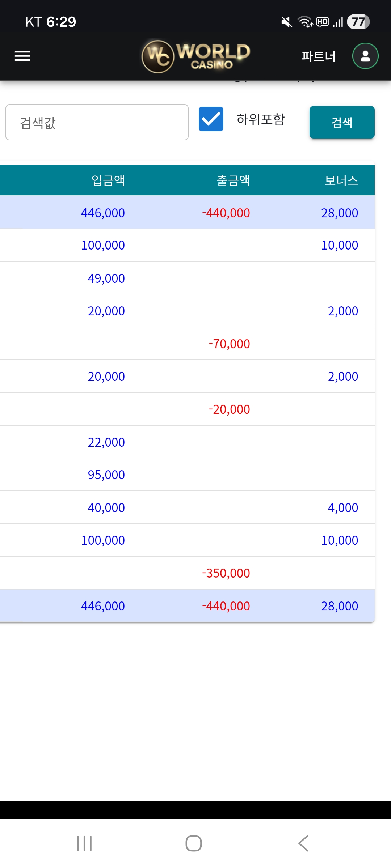Click the 검색 search button
Image resolution: width=391 pixels, height=868 pixels.
(342, 122)
